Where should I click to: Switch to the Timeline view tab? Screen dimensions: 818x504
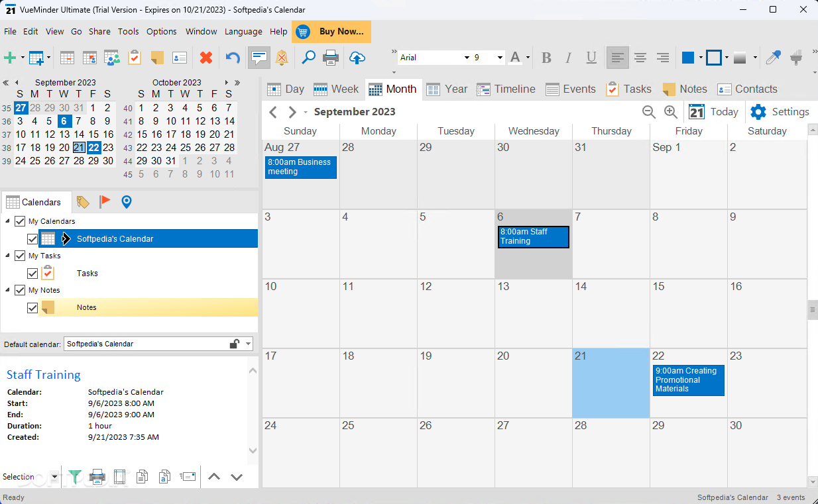tap(506, 89)
